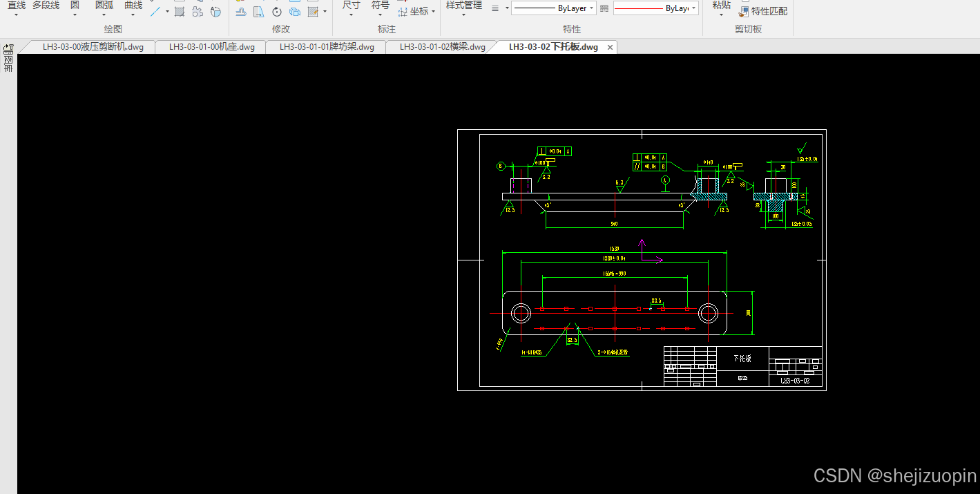Click the 下托板 title block text
Screen dimensions: 980x494
(742, 359)
